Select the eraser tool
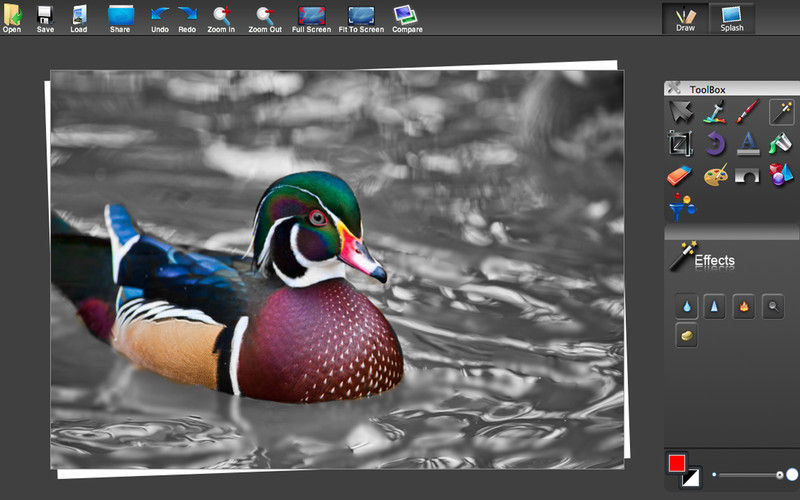 pyautogui.click(x=679, y=176)
